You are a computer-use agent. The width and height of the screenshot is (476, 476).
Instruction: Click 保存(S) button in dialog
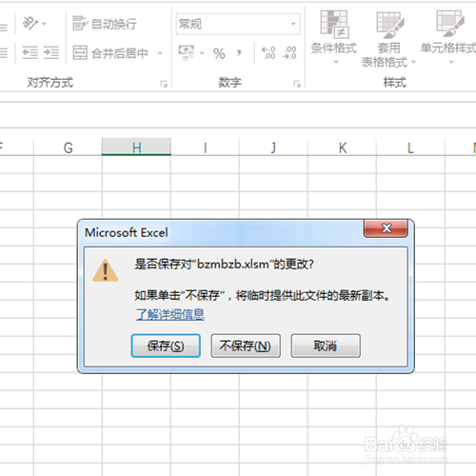click(166, 346)
